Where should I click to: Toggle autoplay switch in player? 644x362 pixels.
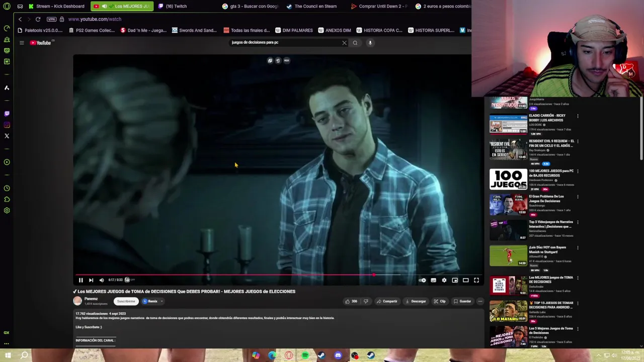point(423,280)
